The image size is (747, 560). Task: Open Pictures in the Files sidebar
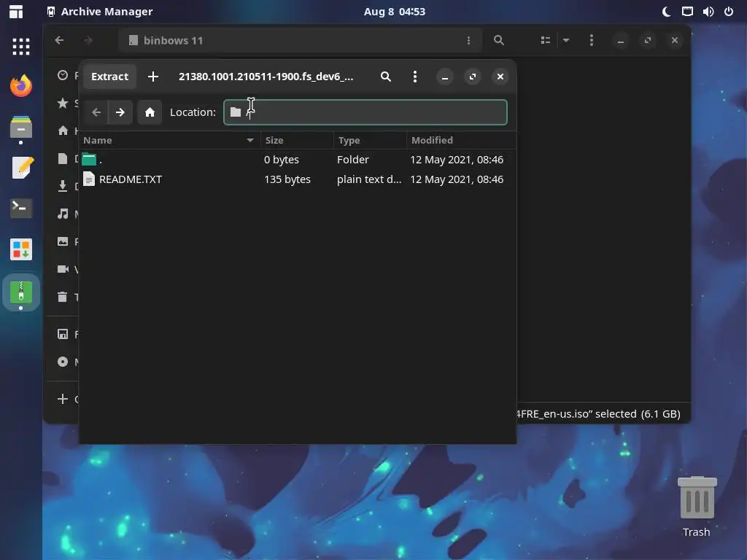point(63,241)
